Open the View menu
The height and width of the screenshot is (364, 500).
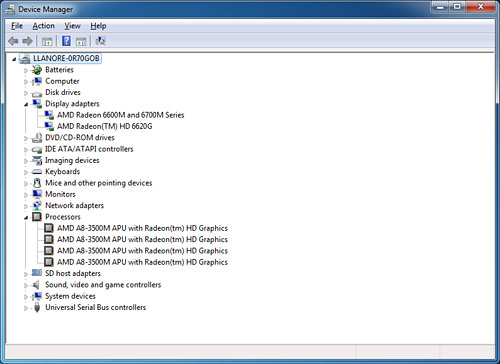(72, 26)
